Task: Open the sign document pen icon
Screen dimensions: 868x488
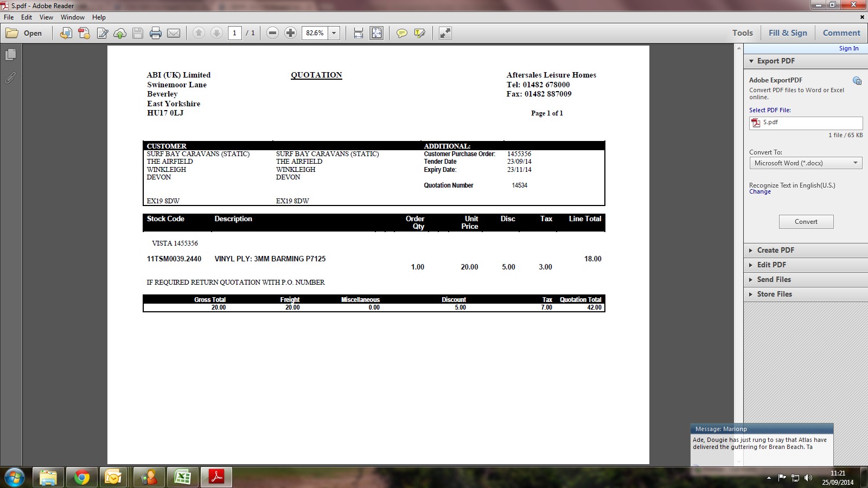Action: tap(102, 33)
